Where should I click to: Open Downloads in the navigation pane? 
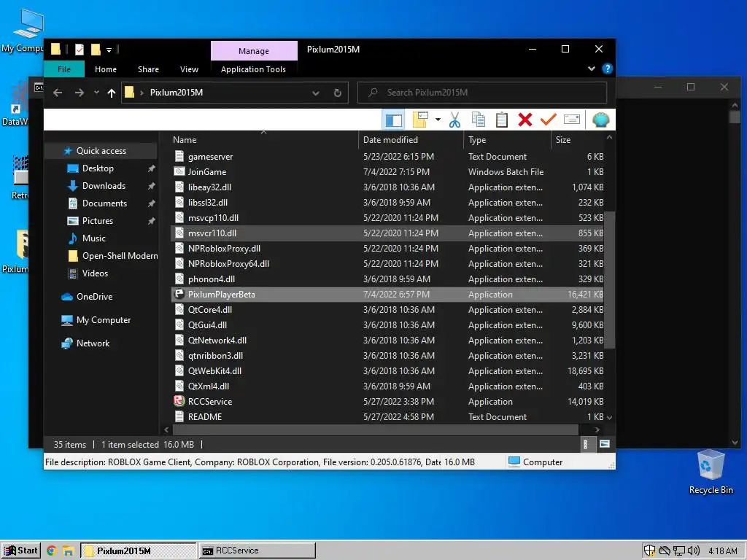pyautogui.click(x=104, y=186)
